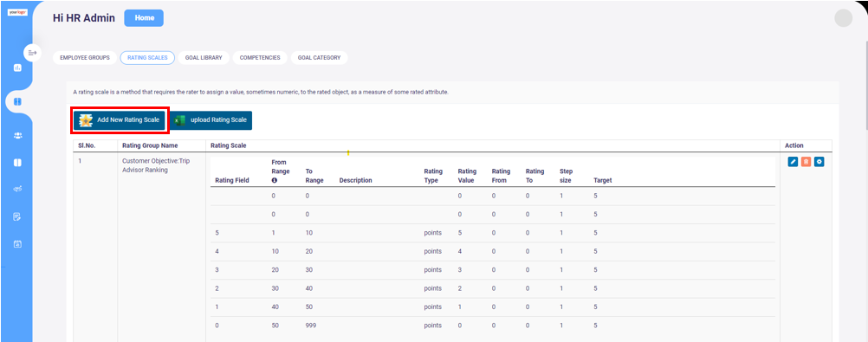Open the bar chart dashboard icon in sidebar
868x342 pixels.
17,68
